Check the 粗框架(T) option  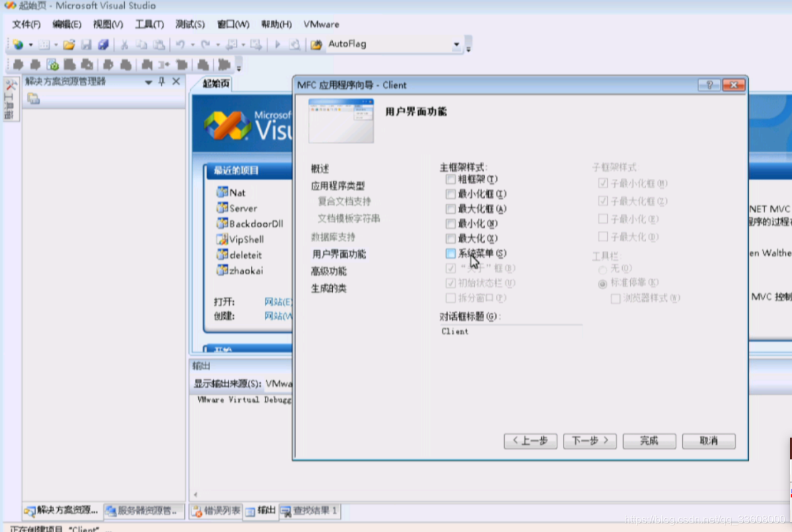pyautogui.click(x=450, y=179)
